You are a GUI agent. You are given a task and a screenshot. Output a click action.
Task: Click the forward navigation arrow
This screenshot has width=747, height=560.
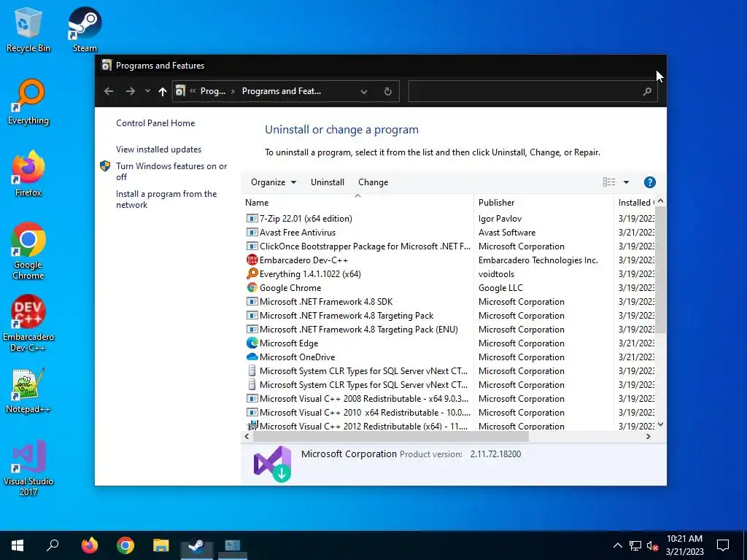tap(130, 91)
